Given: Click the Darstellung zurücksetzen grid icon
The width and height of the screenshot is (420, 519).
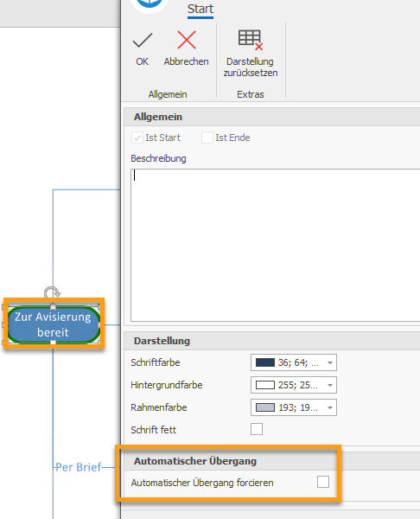Looking at the screenshot, I should (x=251, y=40).
